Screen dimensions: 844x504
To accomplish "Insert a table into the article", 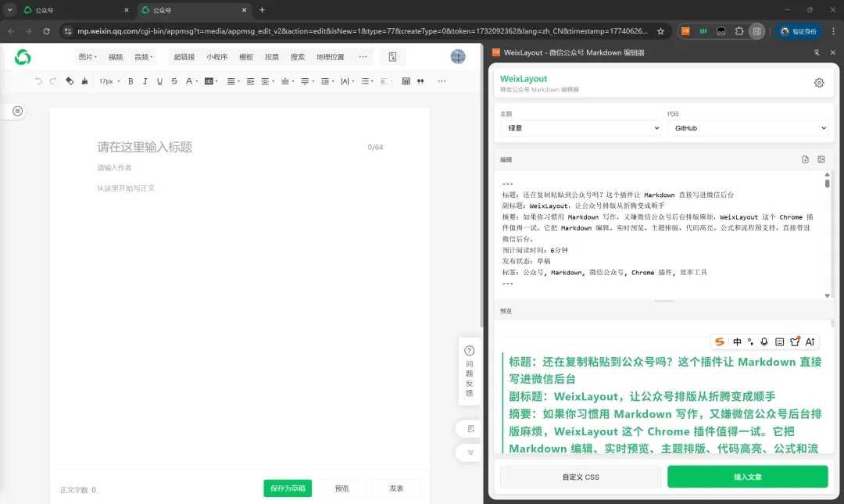I will point(406,81).
